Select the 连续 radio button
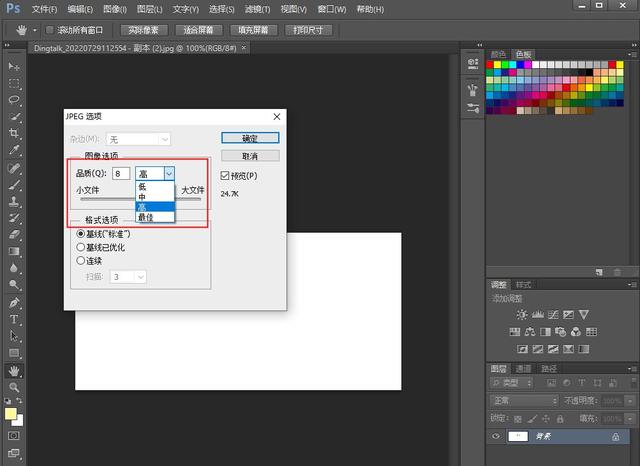The height and width of the screenshot is (466, 640). point(81,260)
